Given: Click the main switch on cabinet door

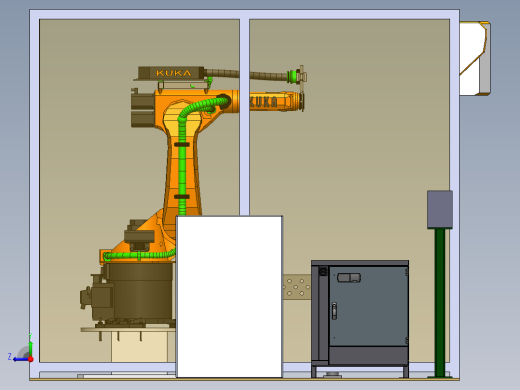Looking at the screenshot, I should click(349, 278).
